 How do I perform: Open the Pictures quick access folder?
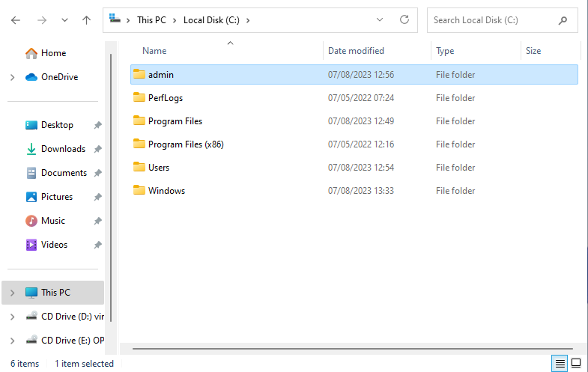56,197
